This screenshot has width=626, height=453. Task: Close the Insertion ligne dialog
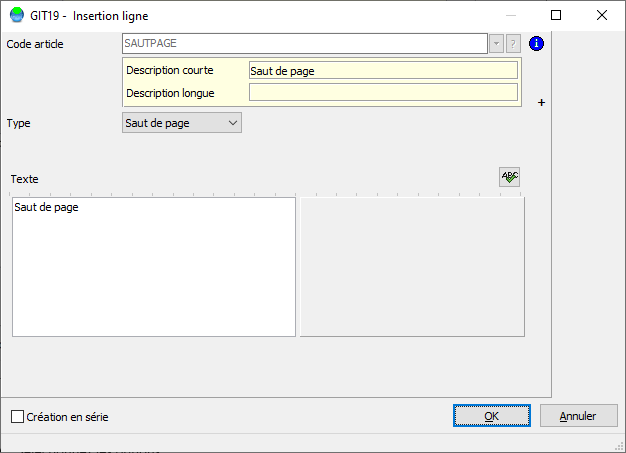click(x=602, y=15)
